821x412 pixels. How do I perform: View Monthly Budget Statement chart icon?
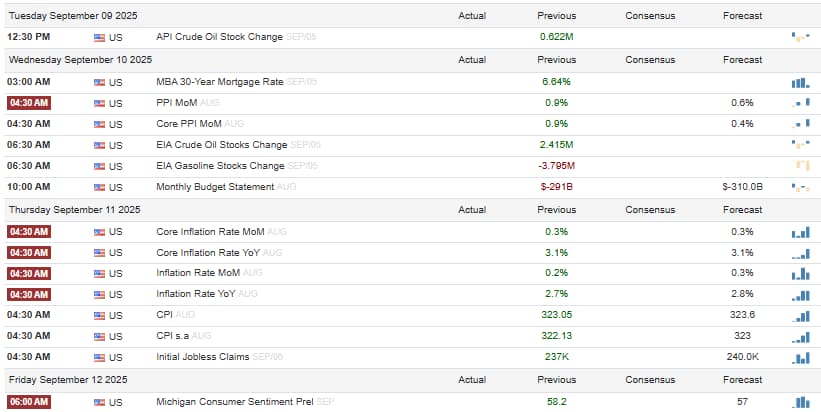(801, 187)
